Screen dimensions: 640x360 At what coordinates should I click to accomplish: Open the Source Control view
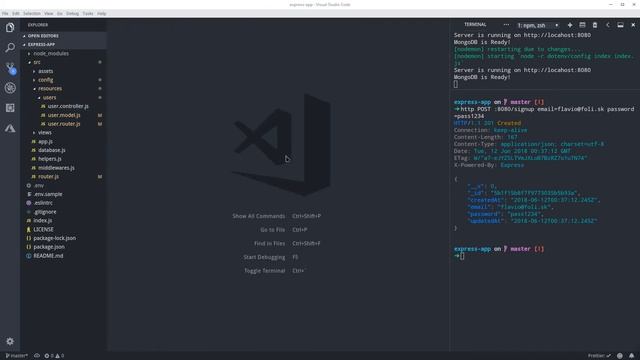(x=10, y=68)
